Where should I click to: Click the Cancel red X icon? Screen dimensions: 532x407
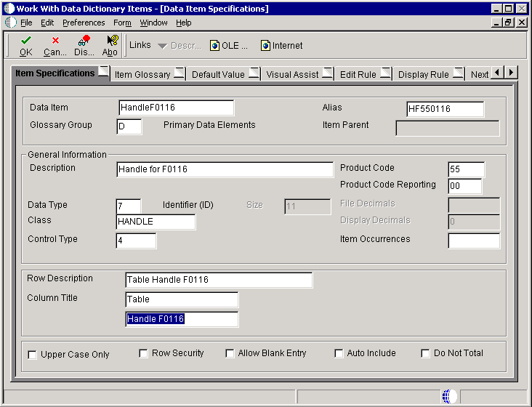pyautogui.click(x=55, y=41)
